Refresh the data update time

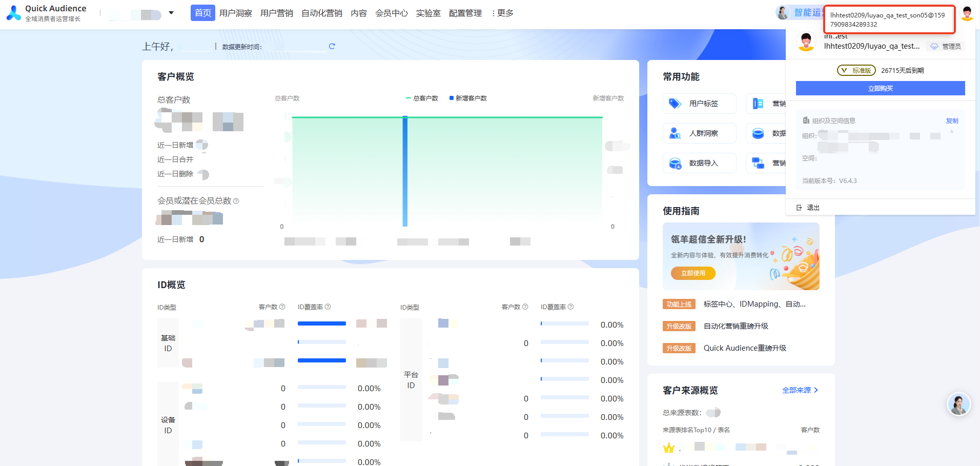click(332, 46)
